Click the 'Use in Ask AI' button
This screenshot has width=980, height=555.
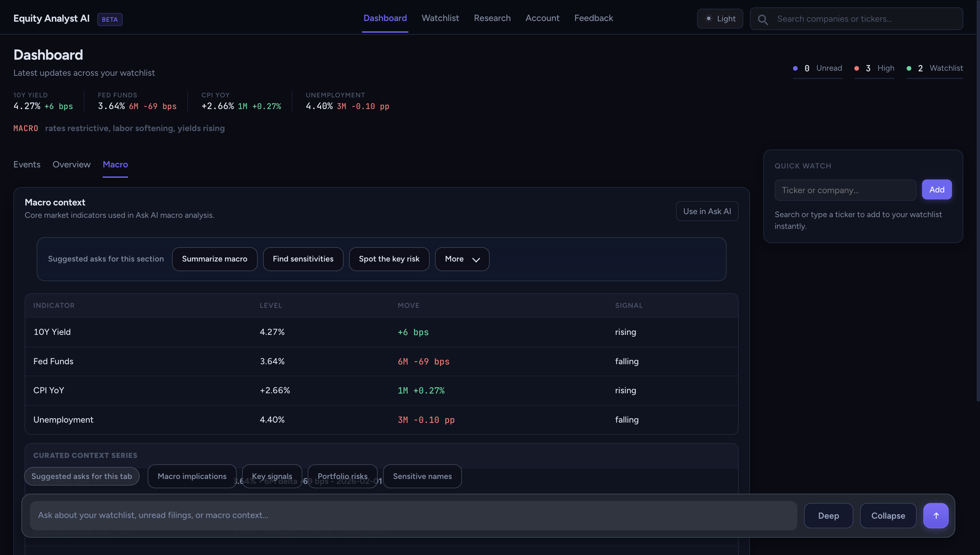coord(707,211)
